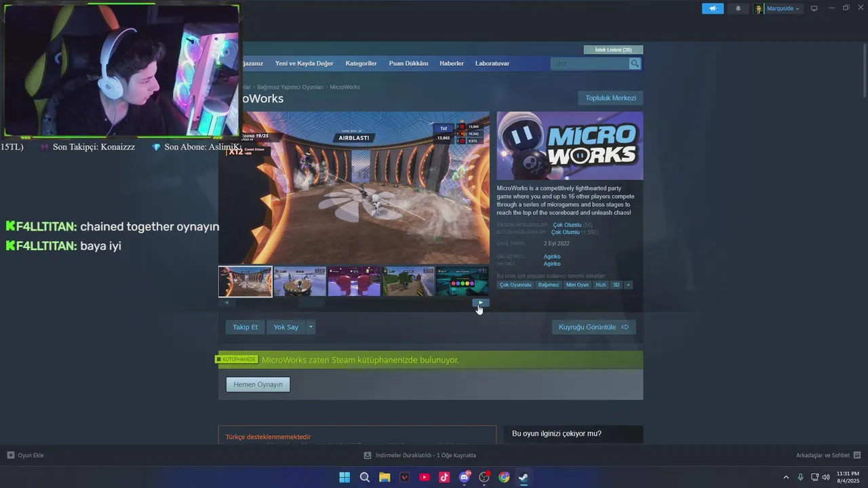Open Steam announcements megaphone icon

(713, 9)
